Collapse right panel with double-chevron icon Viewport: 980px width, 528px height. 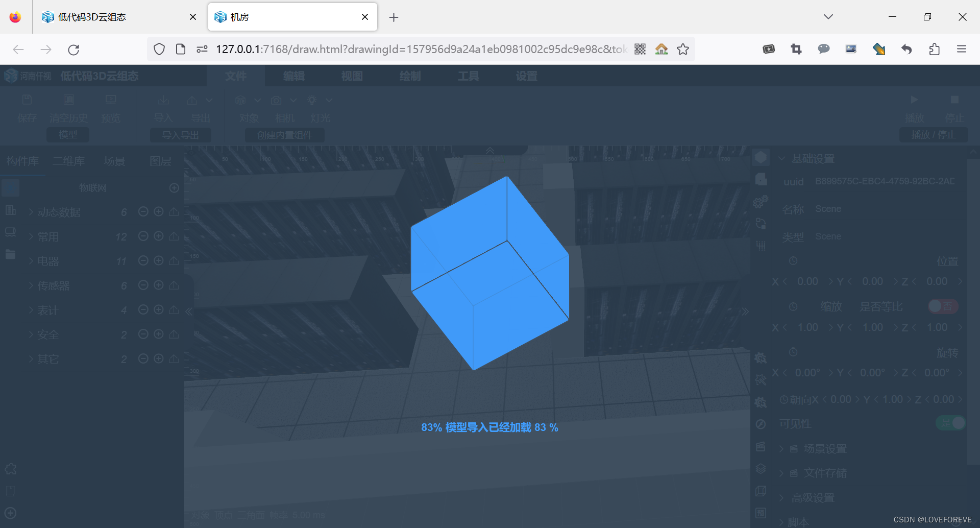tap(745, 311)
